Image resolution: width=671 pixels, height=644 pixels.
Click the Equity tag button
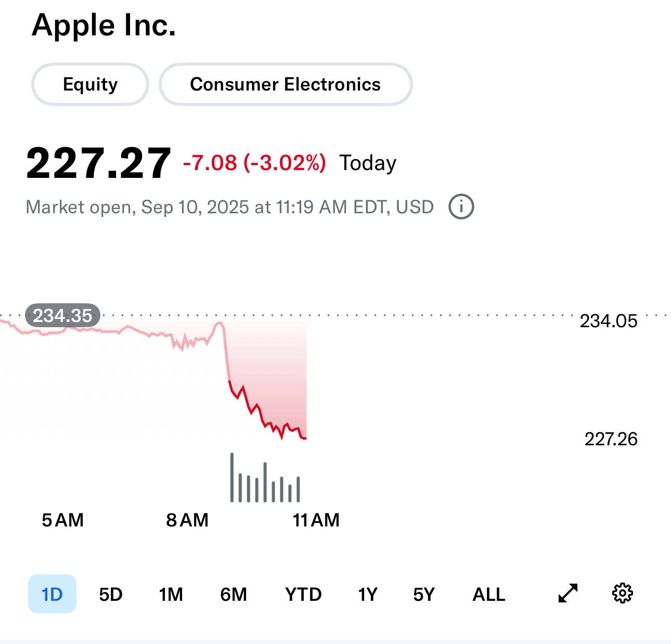point(90,84)
